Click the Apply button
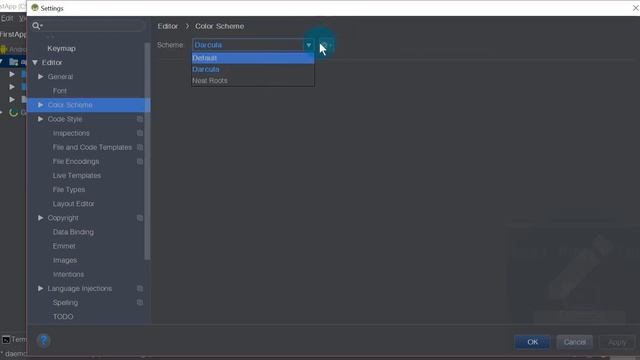This screenshot has height=360, width=640. [x=617, y=342]
